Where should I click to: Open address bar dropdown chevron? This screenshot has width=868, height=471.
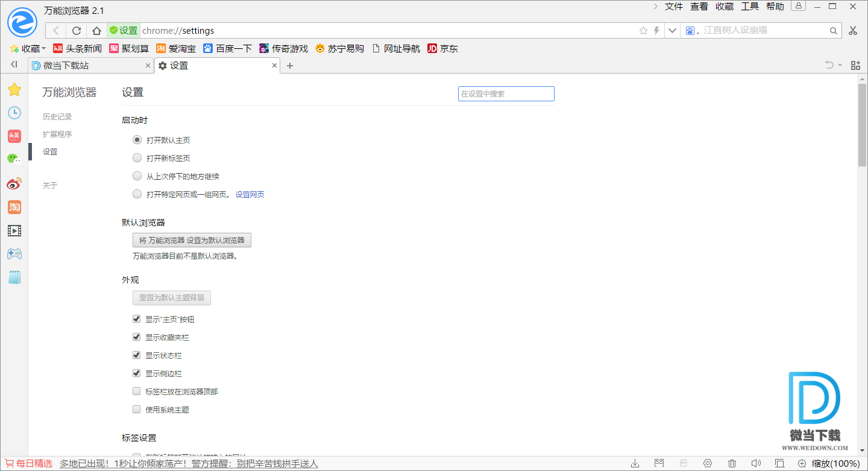point(672,30)
